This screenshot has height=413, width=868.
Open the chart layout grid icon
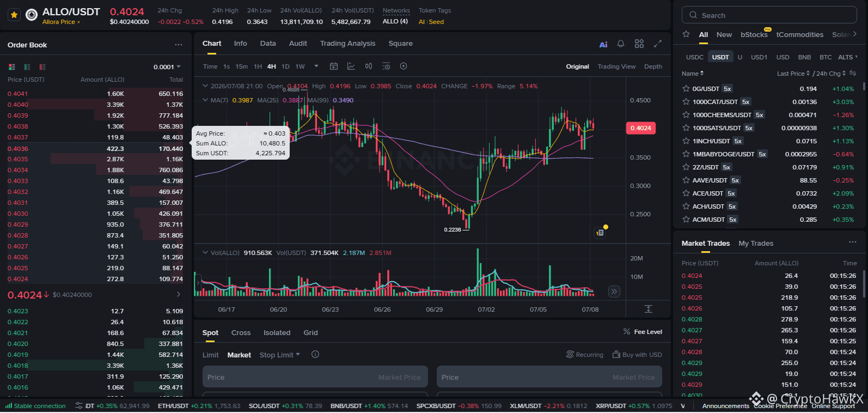639,44
